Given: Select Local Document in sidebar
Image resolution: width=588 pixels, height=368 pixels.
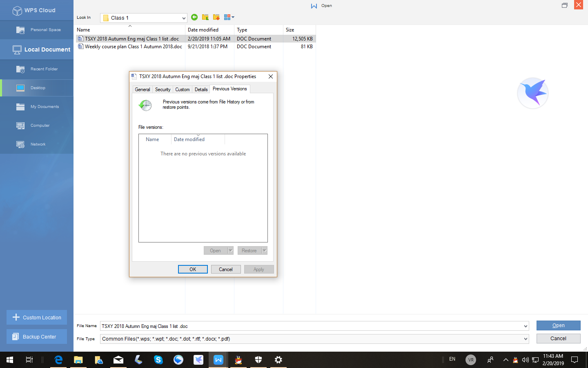Looking at the screenshot, I should [37, 49].
